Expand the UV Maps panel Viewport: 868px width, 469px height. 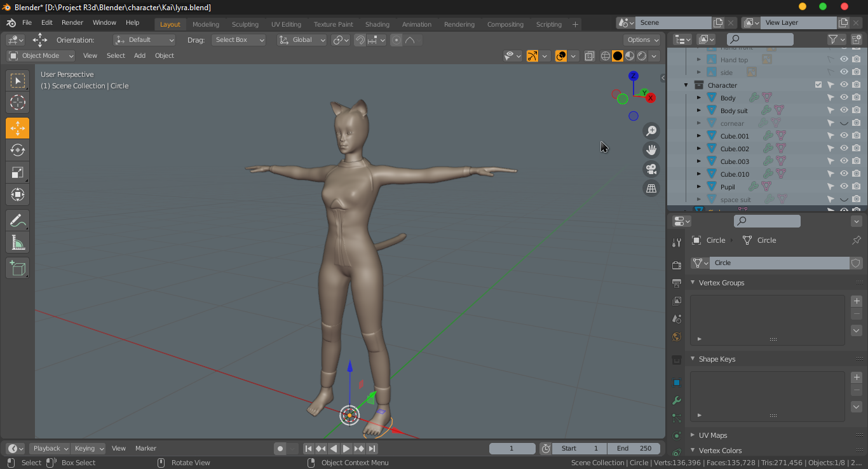[693, 435]
